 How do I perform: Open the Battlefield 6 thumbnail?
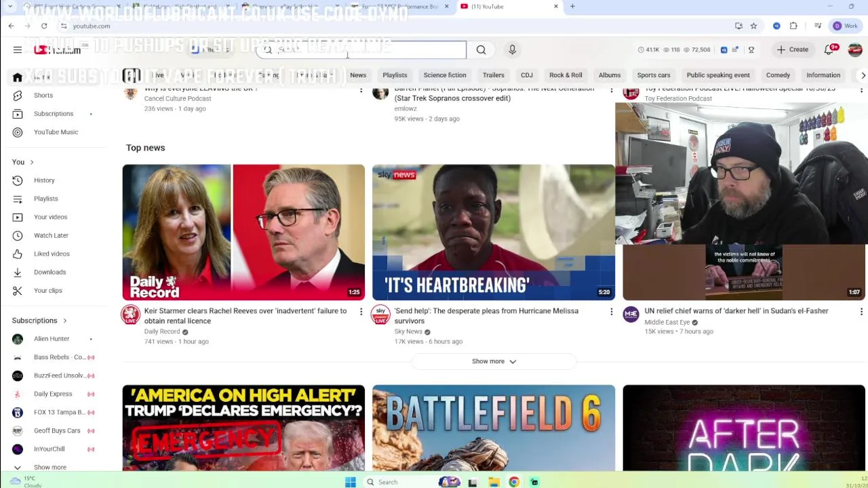click(x=494, y=428)
